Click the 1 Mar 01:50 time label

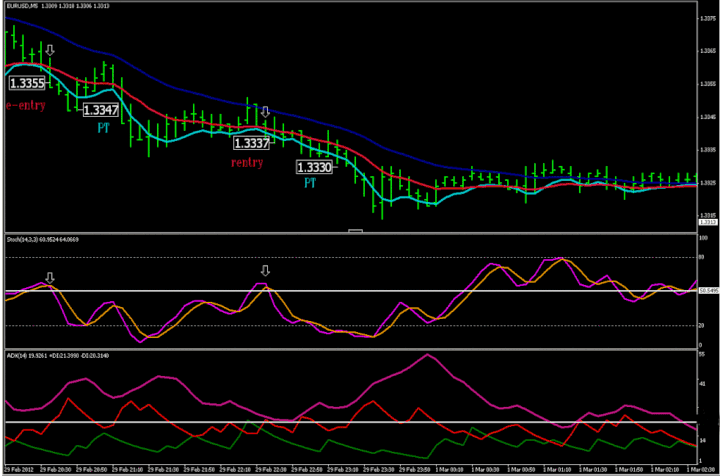point(628,470)
